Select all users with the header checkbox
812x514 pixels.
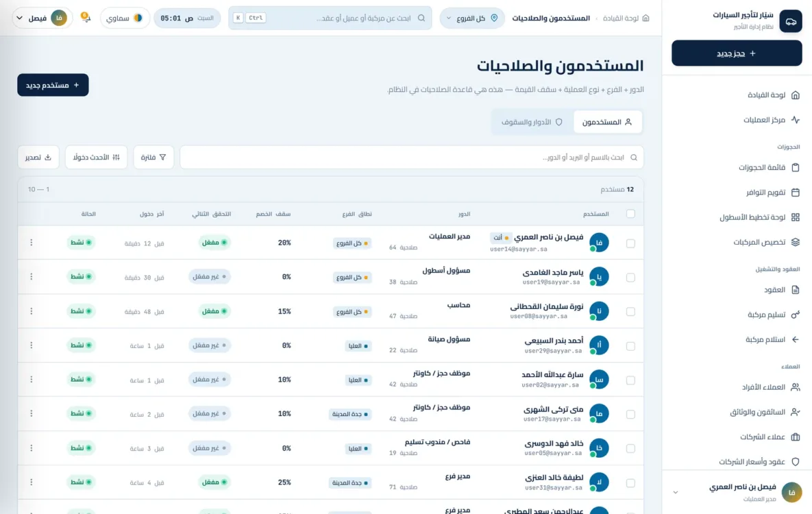coord(630,213)
